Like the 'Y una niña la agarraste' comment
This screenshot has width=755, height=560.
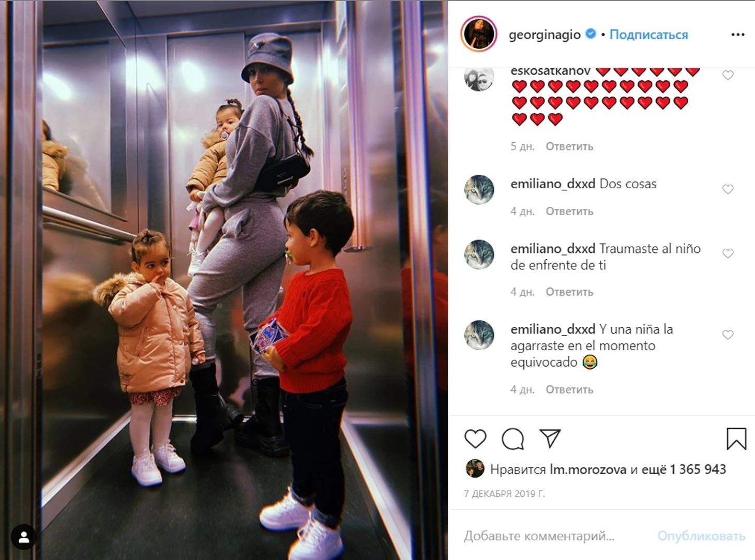coord(728,335)
